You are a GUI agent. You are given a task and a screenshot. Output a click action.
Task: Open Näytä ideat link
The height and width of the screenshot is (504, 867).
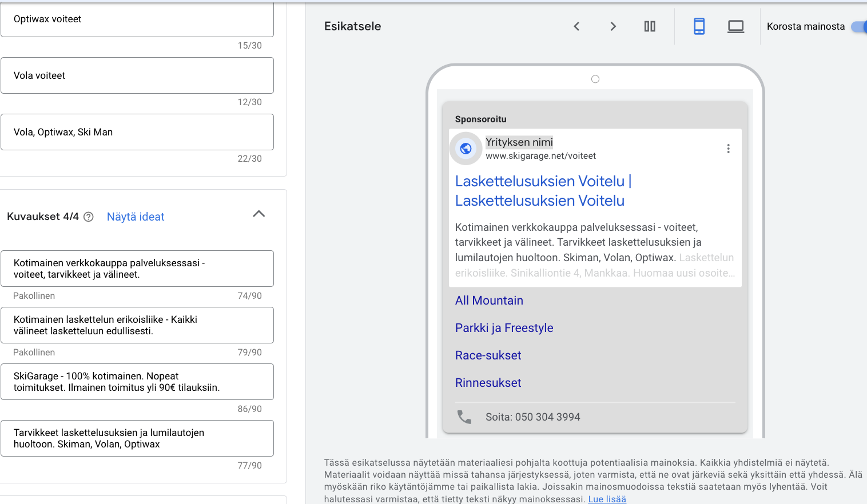point(136,217)
